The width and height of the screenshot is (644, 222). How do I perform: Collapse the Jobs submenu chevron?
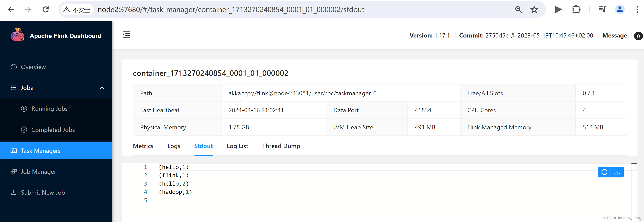click(102, 88)
